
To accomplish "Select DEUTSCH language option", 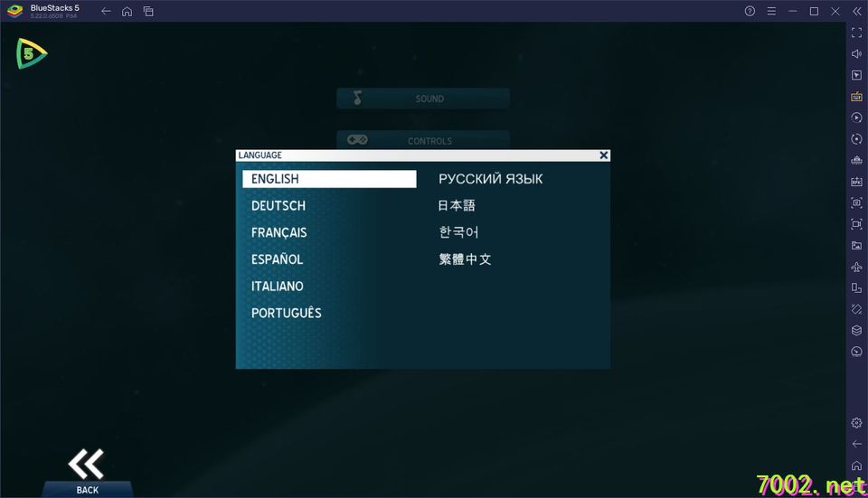I will [278, 206].
